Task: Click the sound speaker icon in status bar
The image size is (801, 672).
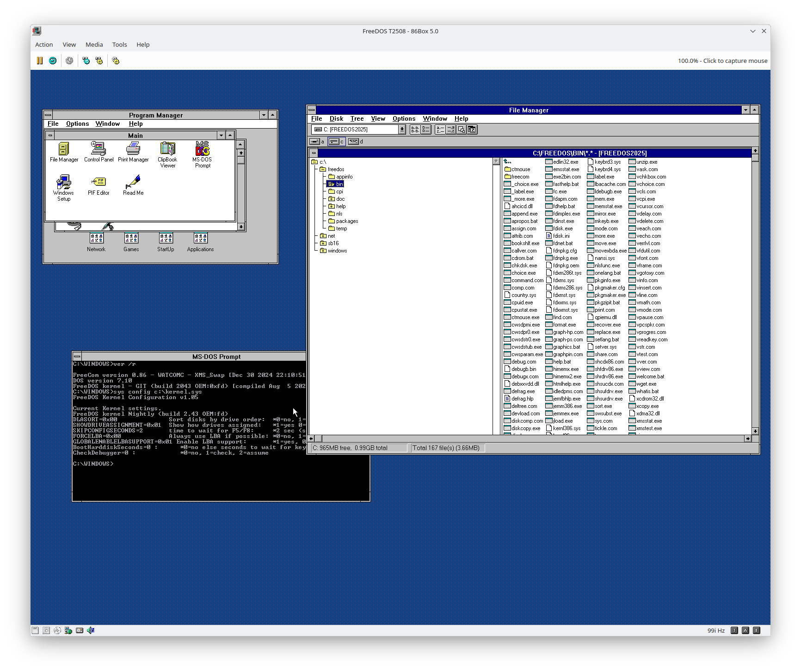Action: point(91,630)
